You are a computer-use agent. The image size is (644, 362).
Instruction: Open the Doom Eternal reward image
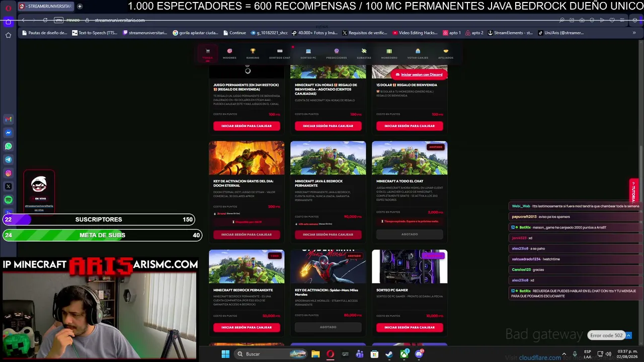[x=247, y=158]
